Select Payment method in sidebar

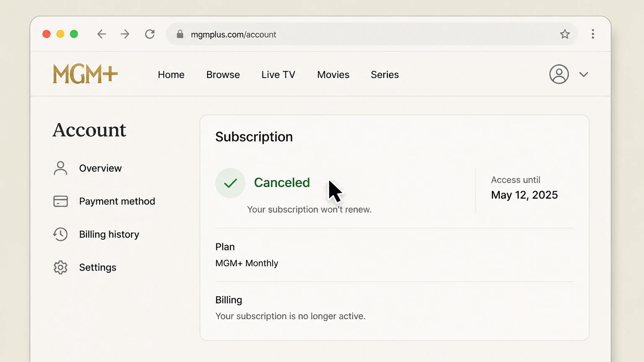point(117,201)
